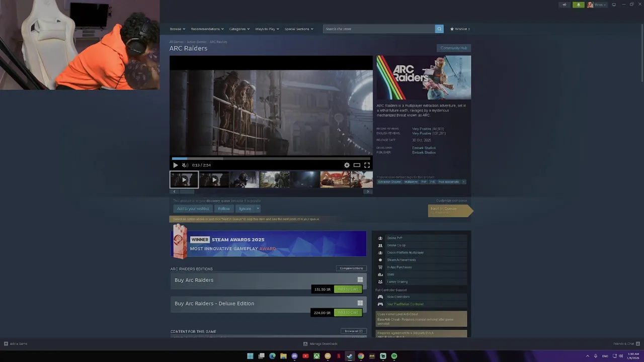The image size is (644, 362).
Task: Click the Extraction Shooter tag
Action: point(389,182)
